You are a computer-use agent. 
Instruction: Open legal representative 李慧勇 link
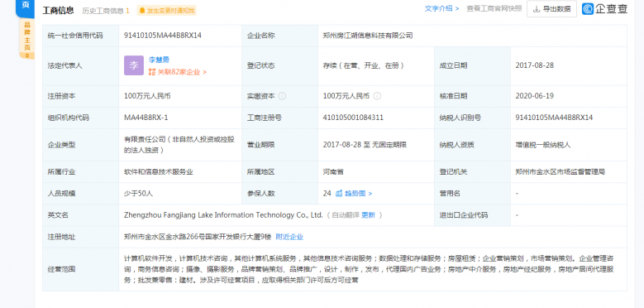(x=159, y=60)
